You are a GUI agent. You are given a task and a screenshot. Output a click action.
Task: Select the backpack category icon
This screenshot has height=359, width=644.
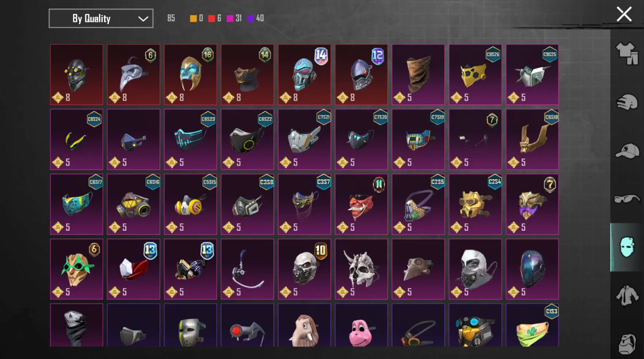(627, 344)
